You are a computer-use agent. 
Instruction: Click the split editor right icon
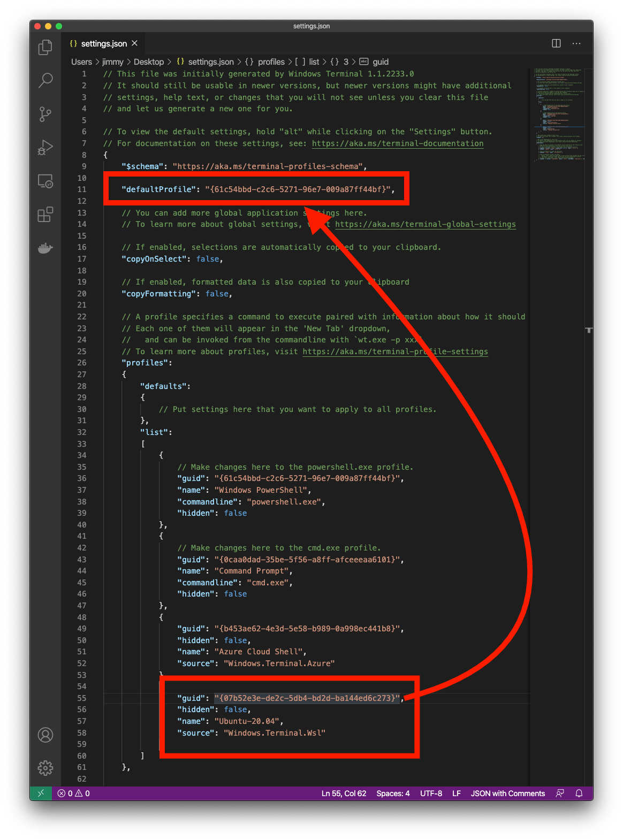[556, 43]
